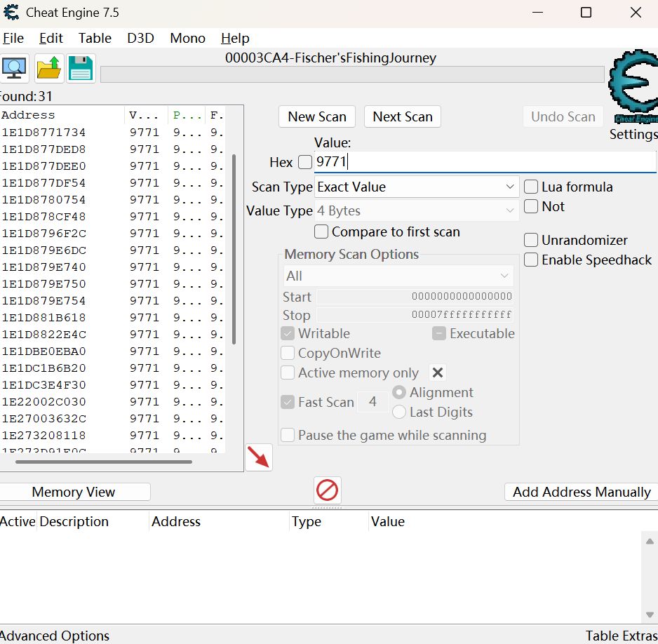Tick Pause the game while scanning
Screen dimensions: 658x644
(x=288, y=435)
